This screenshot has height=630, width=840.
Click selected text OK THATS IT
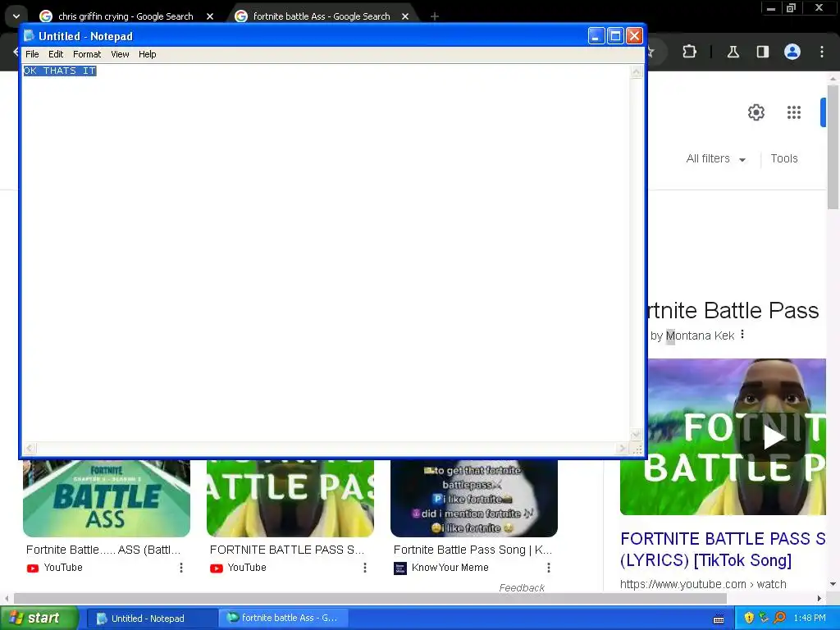click(x=60, y=71)
